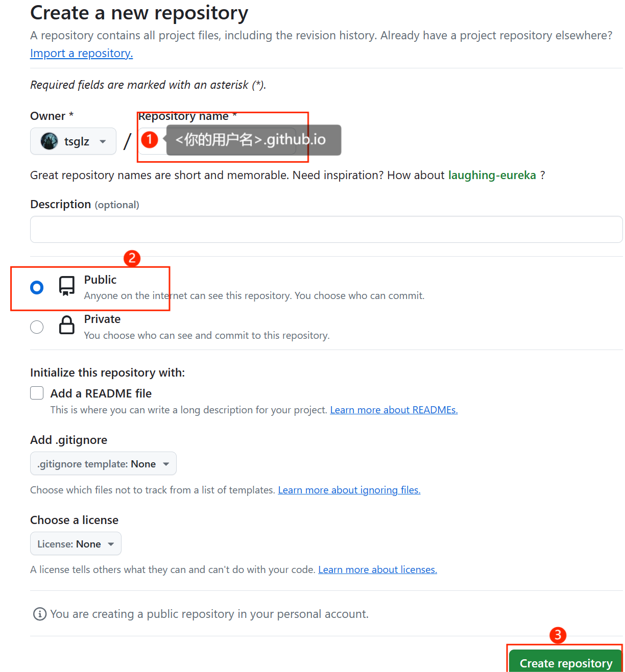Image resolution: width=625 pixels, height=672 pixels.
Task: Click the Create repository button
Action: pos(566,663)
